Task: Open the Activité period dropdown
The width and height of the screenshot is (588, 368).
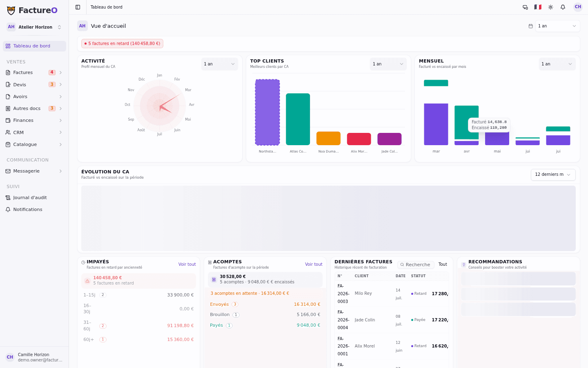Action: [x=219, y=64]
